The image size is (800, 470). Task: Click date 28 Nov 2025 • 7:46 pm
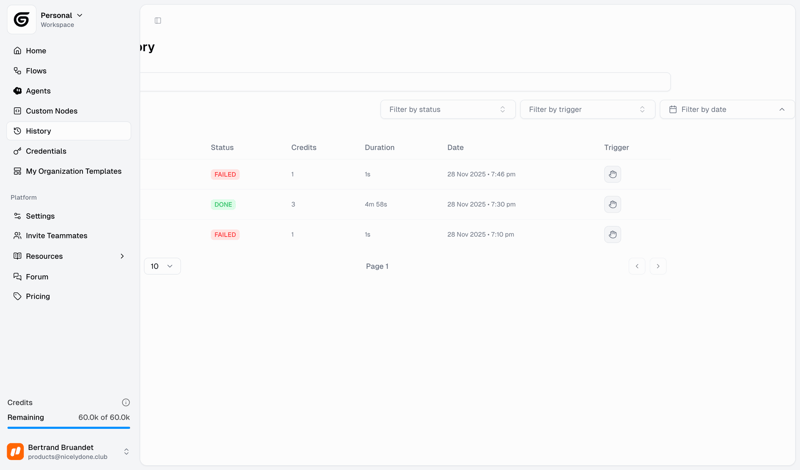tap(481, 175)
